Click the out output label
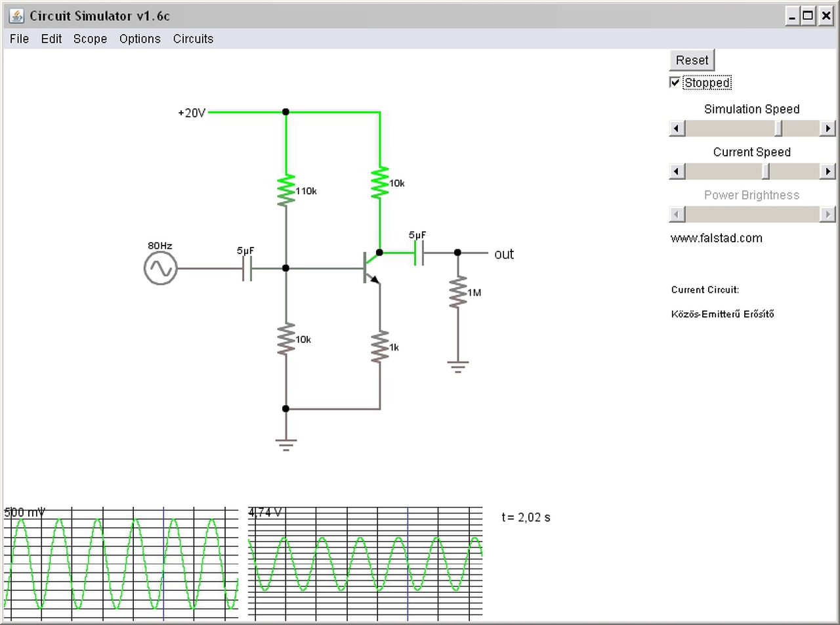The height and width of the screenshot is (625, 840). click(x=504, y=254)
